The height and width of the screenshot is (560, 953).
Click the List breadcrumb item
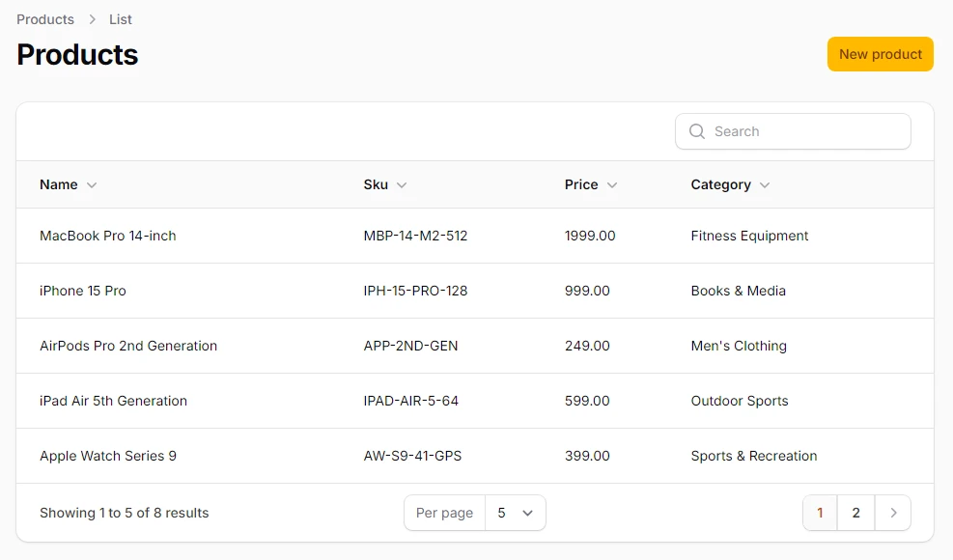(121, 19)
